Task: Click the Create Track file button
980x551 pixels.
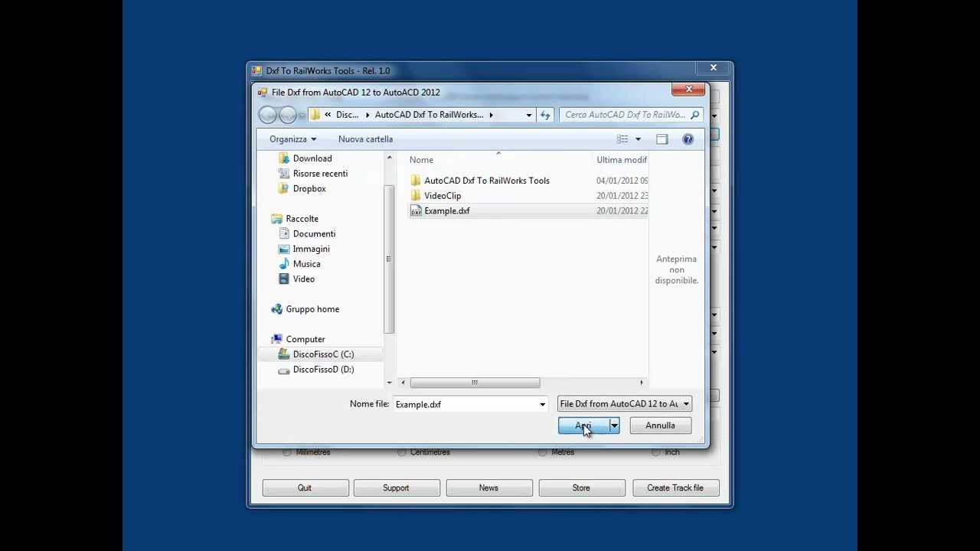Action: [675, 487]
